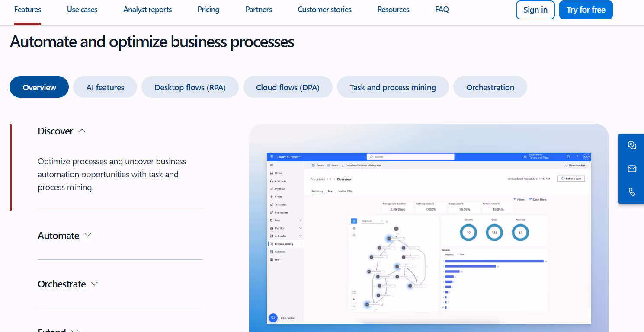Click the Summary tab in the Power Automate screenshot

tap(317, 191)
